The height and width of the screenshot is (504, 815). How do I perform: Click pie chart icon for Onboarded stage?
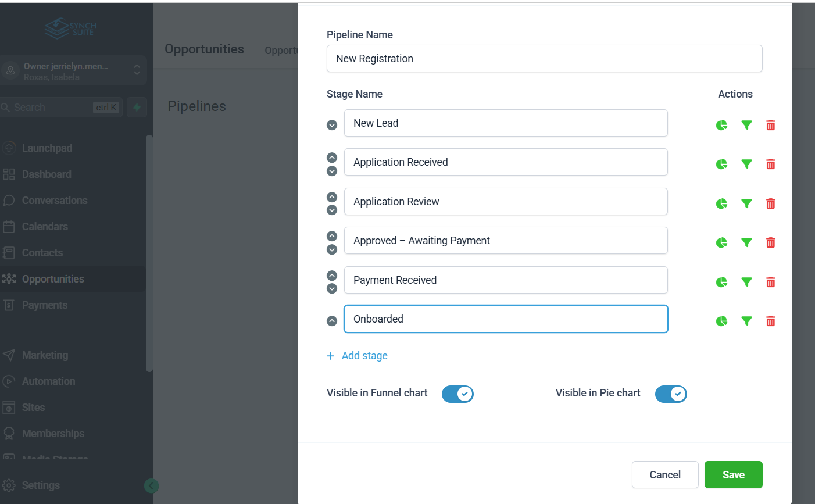pos(721,321)
